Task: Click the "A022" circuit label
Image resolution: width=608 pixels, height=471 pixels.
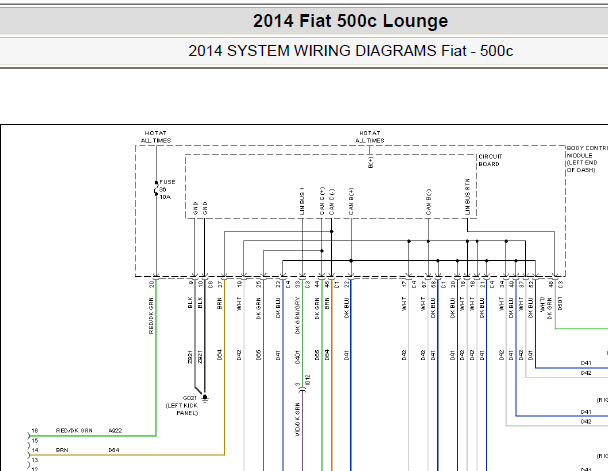Action: tap(115, 431)
